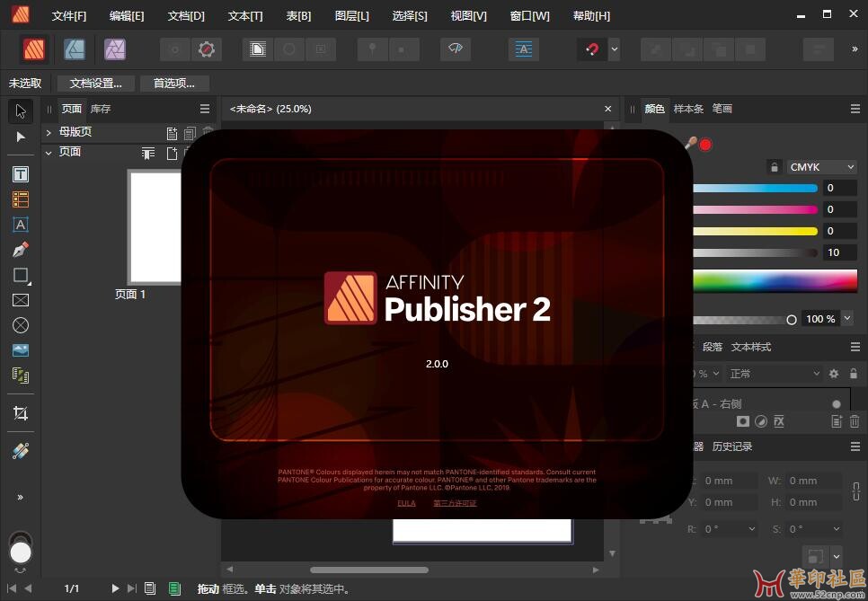Adjust the cyan colour slider

pyautogui.click(x=755, y=188)
